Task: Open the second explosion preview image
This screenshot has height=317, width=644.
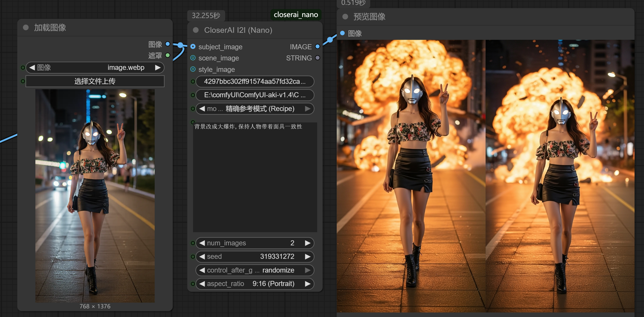Action: tap(560, 176)
